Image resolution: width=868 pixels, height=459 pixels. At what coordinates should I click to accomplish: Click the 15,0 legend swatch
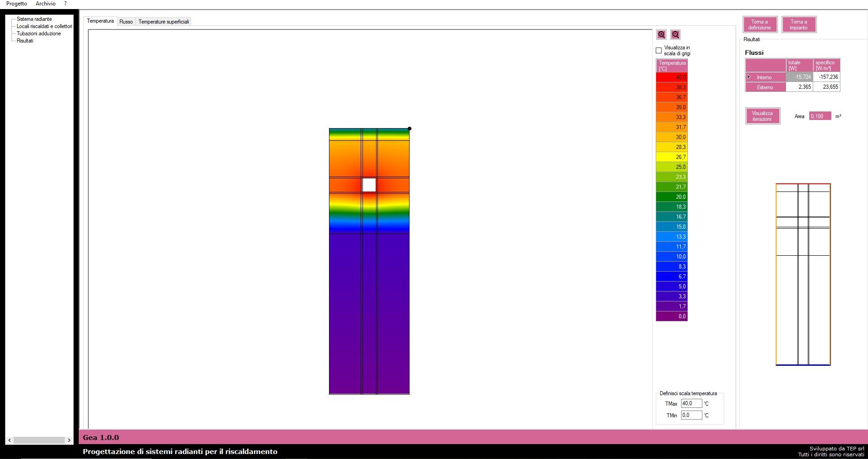(672, 227)
